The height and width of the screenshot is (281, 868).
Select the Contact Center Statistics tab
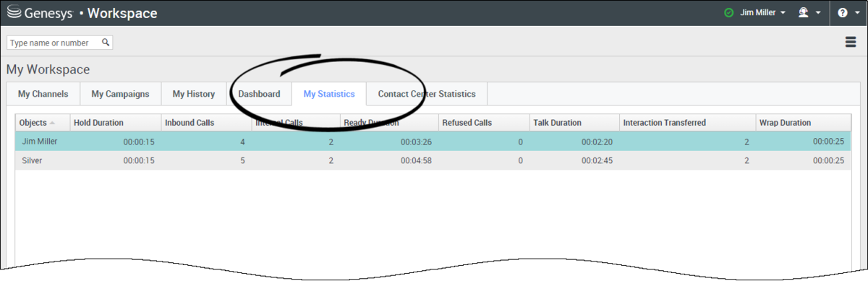tap(427, 94)
